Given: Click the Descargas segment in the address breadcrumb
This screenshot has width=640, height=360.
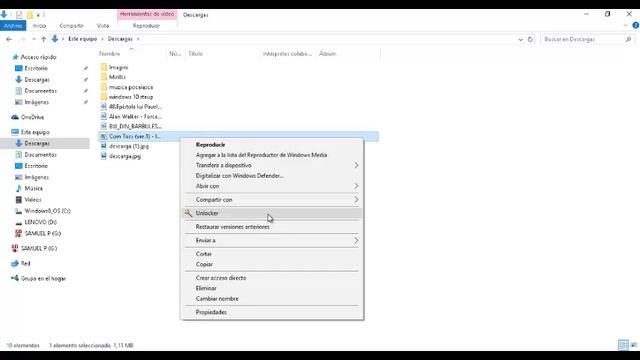Looking at the screenshot, I should (120, 39).
